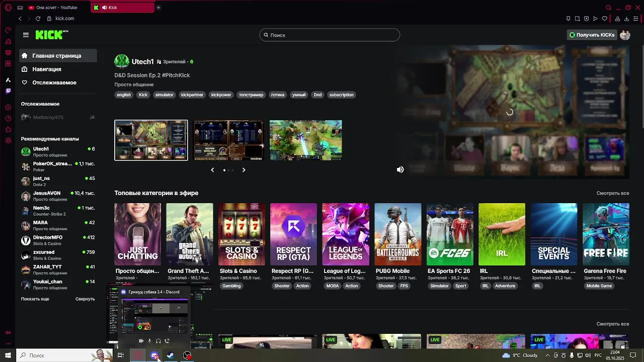The height and width of the screenshot is (362, 644).
Task: Open OBS Studio from the taskbar
Action: click(187, 355)
